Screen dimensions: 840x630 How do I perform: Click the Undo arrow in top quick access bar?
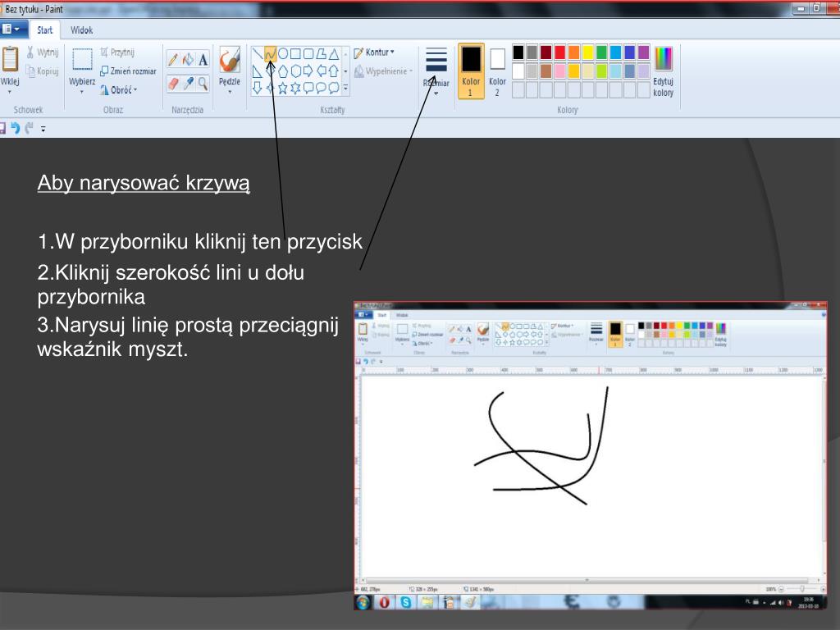coord(15,128)
